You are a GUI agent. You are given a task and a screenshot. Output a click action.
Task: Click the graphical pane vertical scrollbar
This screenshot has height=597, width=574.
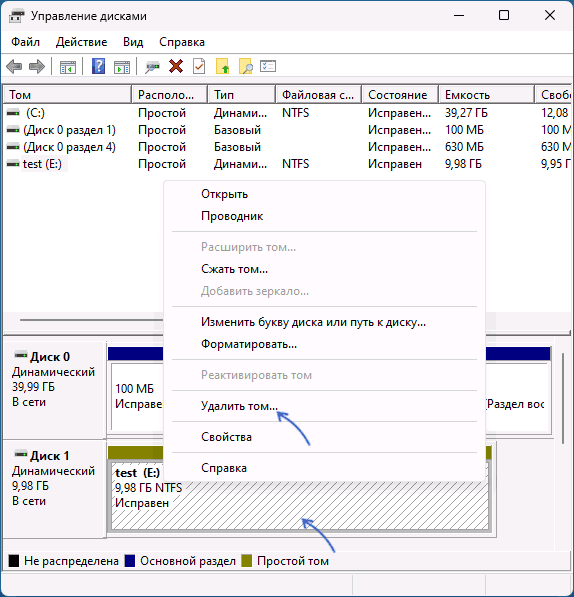(563, 399)
